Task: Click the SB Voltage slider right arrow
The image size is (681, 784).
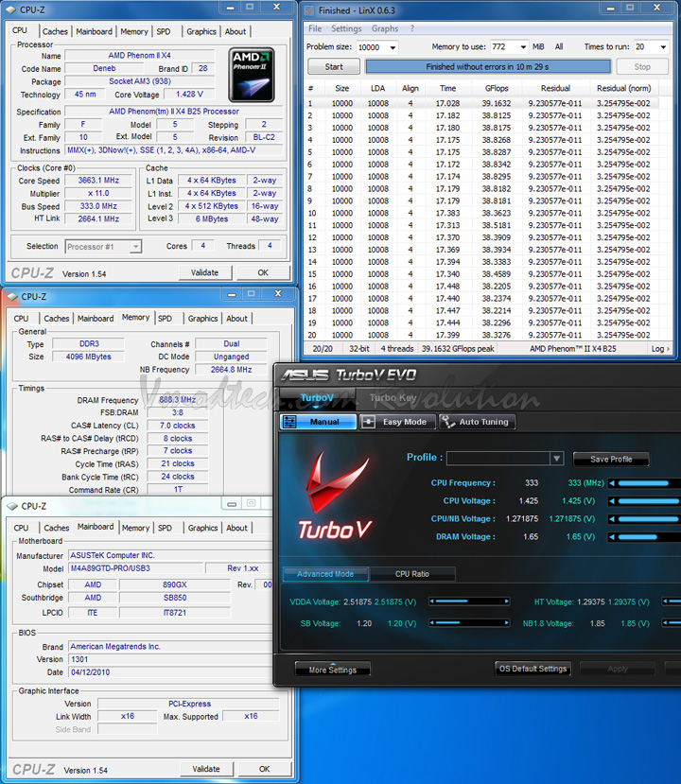Action: (x=507, y=623)
